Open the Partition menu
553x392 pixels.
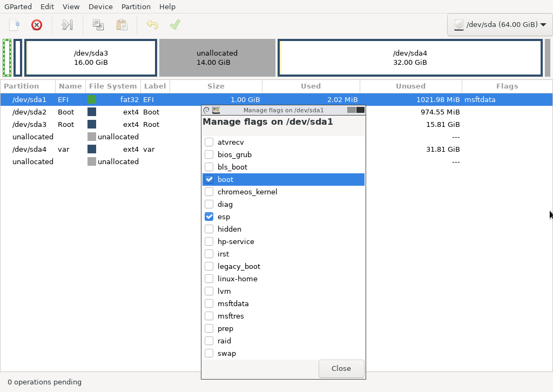[136, 6]
